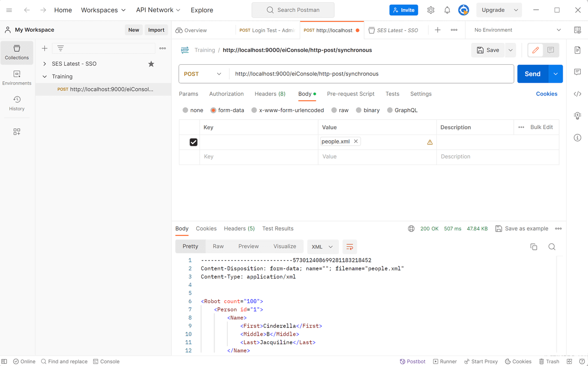Switch to the Params tab
The height and width of the screenshot is (366, 588).
click(189, 94)
